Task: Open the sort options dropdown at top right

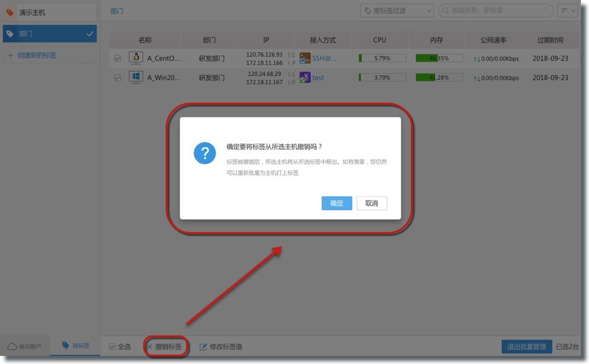Action: tap(567, 11)
